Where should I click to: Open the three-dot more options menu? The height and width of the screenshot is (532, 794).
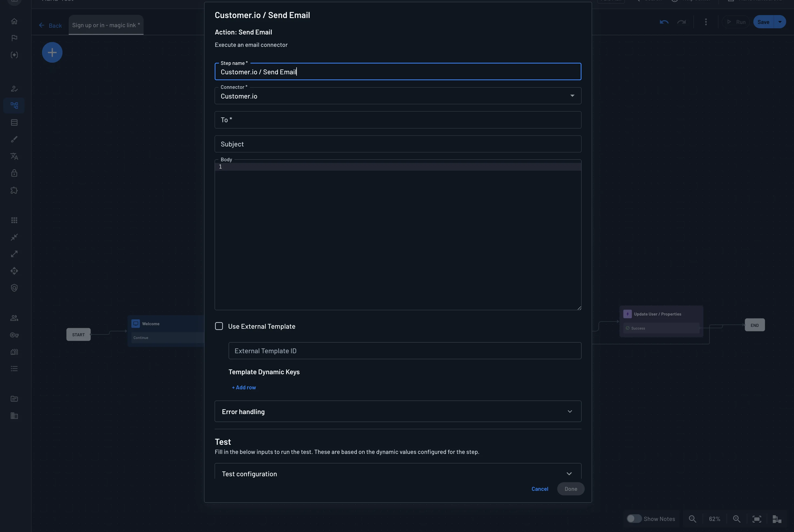tap(706, 22)
